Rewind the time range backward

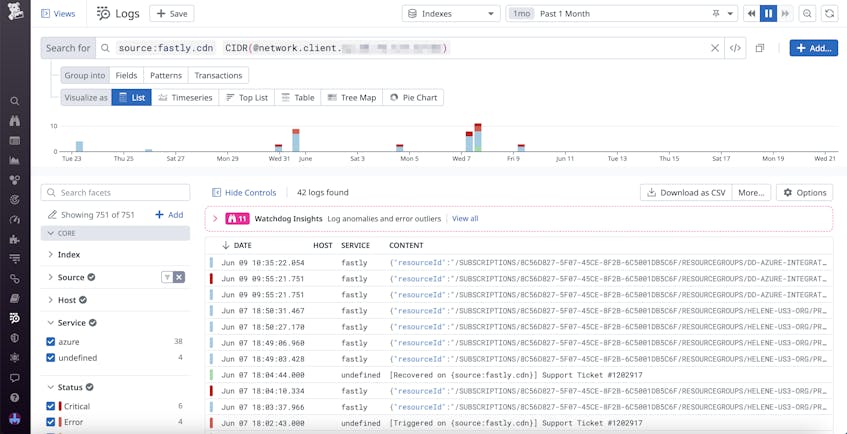point(751,14)
